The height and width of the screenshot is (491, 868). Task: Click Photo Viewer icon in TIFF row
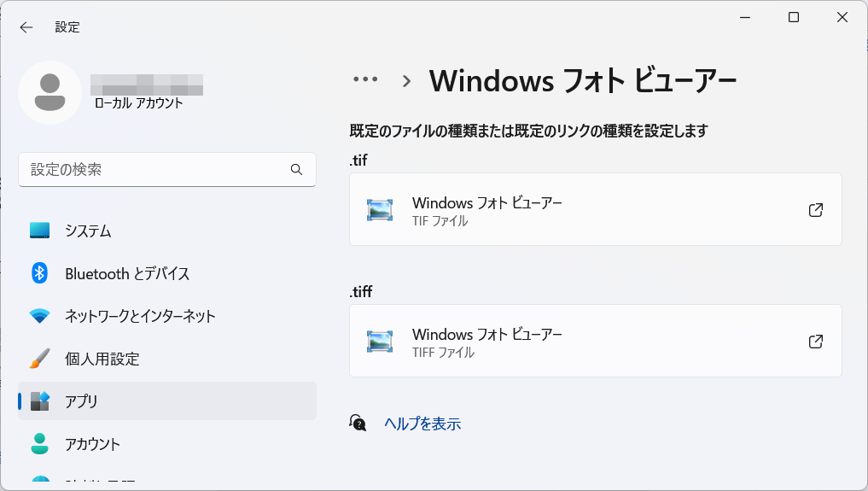click(380, 342)
